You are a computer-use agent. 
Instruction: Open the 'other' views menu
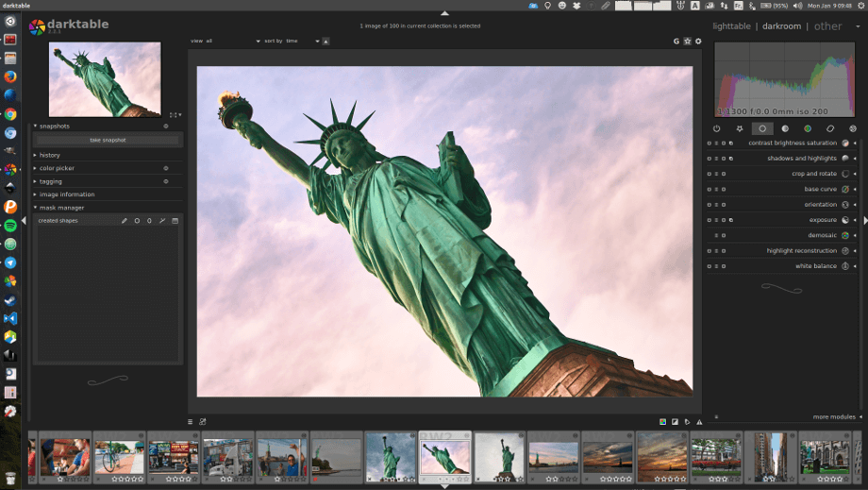click(827, 26)
